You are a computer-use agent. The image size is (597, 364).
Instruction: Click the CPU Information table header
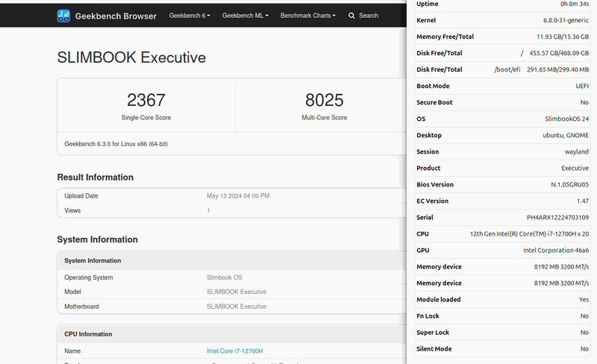click(x=88, y=334)
